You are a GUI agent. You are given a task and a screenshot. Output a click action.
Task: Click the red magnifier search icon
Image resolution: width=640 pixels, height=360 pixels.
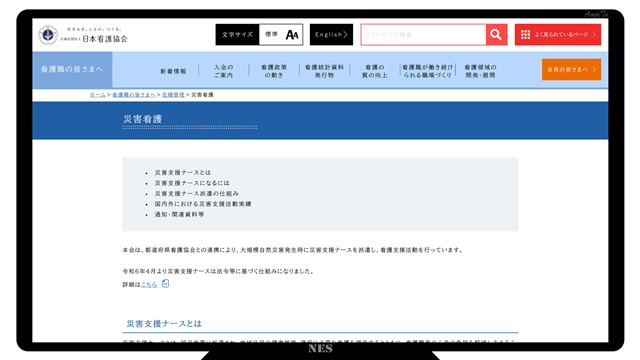click(496, 35)
